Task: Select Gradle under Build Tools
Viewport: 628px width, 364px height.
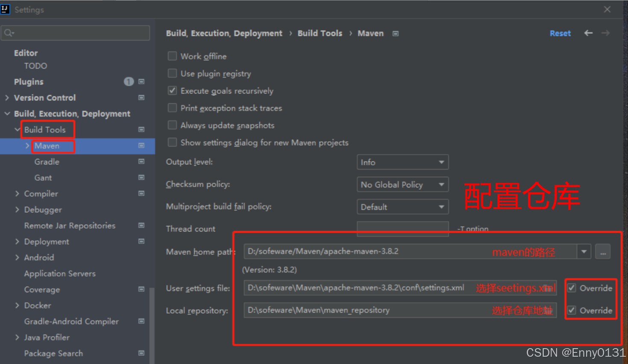Action: [x=47, y=161]
